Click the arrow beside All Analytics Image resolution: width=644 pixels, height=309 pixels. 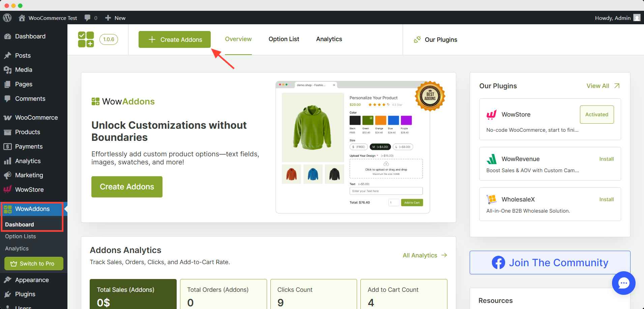pyautogui.click(x=444, y=255)
